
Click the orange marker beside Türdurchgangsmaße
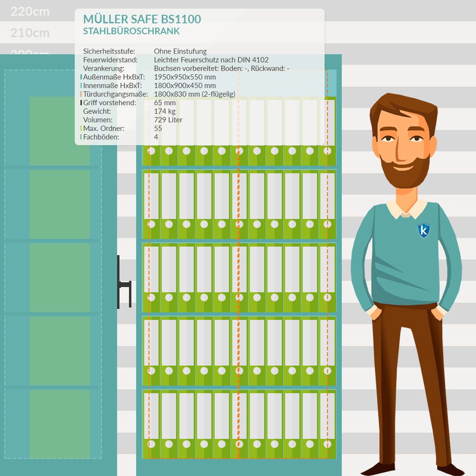(x=81, y=94)
